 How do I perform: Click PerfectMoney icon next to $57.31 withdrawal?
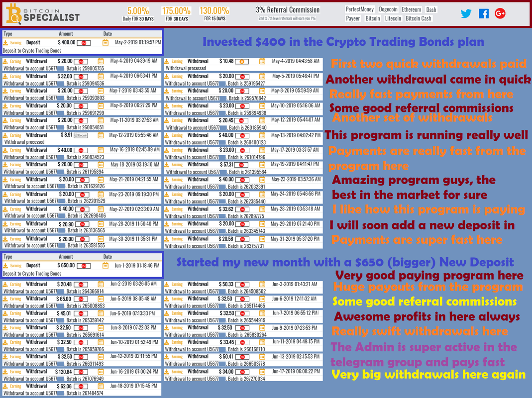241,165
